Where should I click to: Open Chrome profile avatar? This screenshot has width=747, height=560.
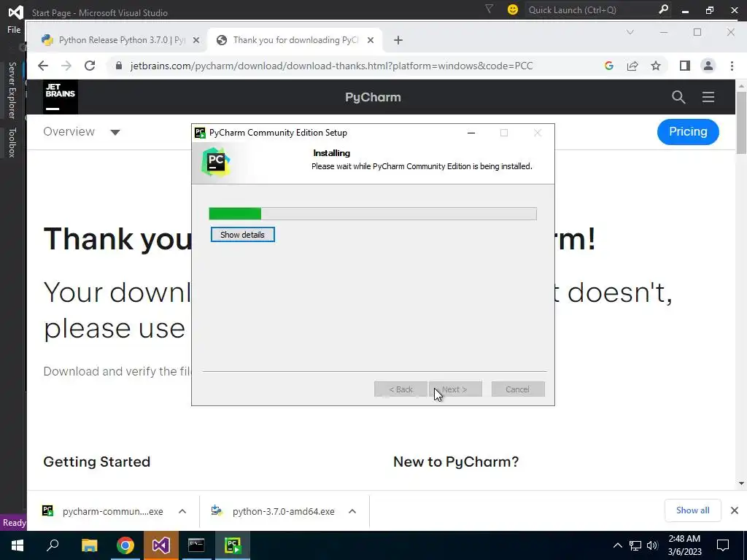point(708,66)
